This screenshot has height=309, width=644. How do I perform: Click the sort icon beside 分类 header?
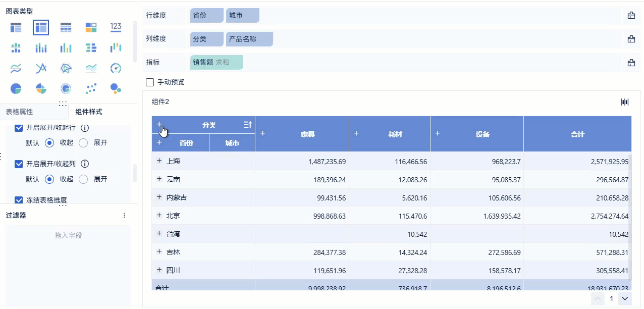[x=247, y=125]
